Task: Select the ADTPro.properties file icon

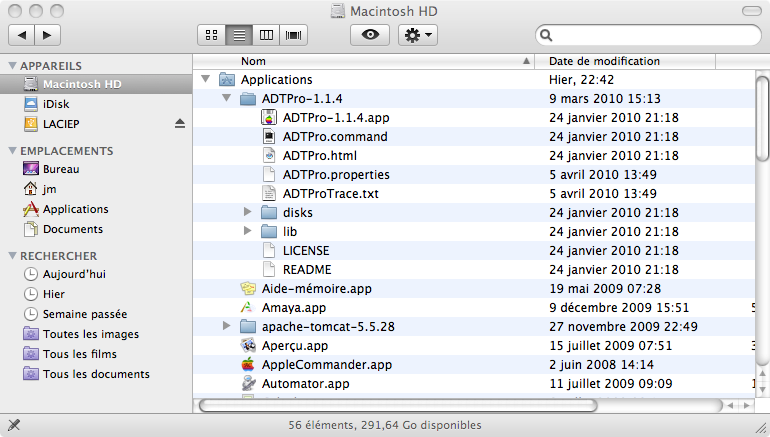Action: pyautogui.click(x=269, y=174)
